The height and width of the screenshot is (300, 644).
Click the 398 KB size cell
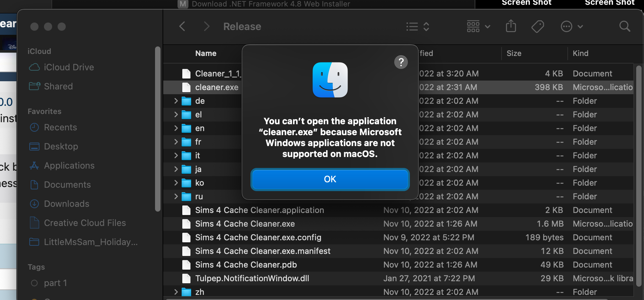[x=549, y=87]
